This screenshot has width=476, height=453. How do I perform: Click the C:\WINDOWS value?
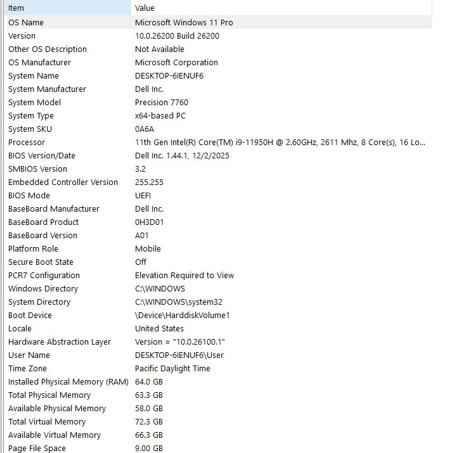160,289
